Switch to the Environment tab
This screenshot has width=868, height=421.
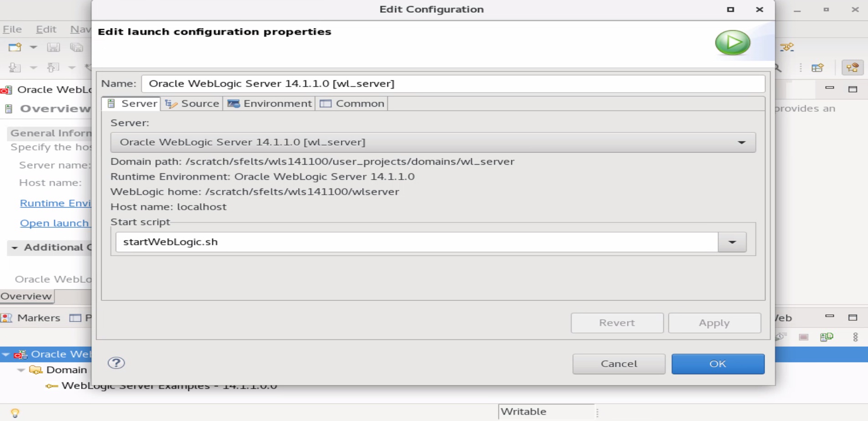tap(269, 104)
